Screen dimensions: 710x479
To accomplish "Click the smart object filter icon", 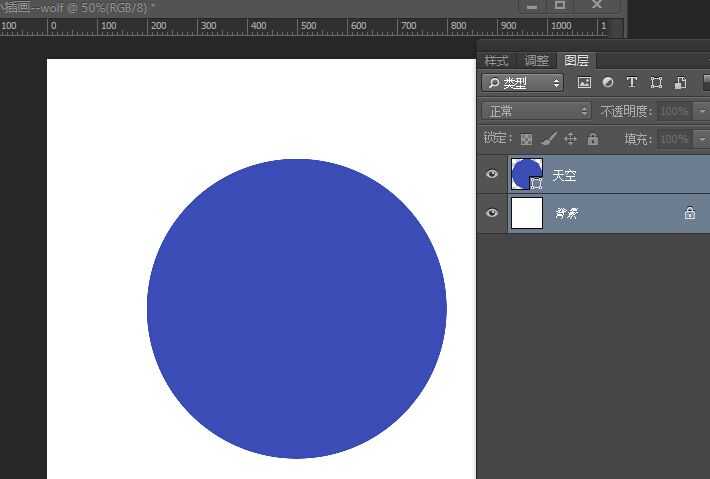I will [680, 83].
